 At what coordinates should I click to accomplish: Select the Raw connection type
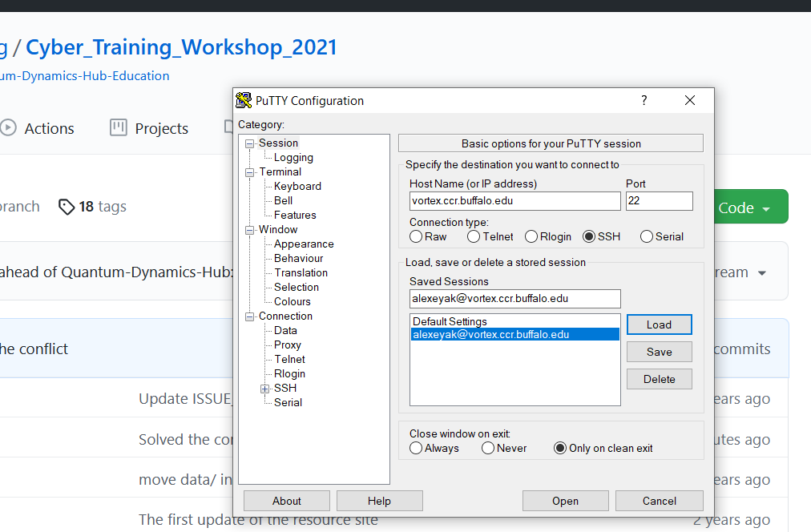pos(416,236)
